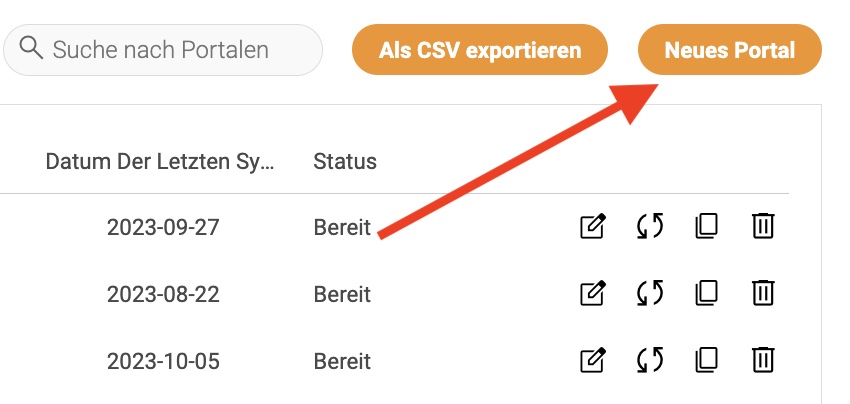Delete the 2023-08-22 portal
This screenshot has height=404, width=850.
click(763, 293)
